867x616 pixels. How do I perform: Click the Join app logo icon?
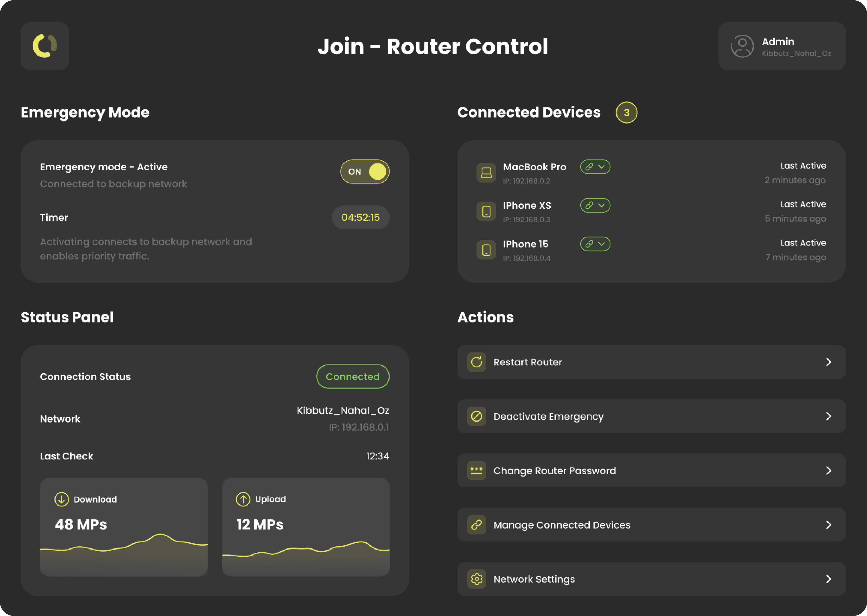coord(45,46)
